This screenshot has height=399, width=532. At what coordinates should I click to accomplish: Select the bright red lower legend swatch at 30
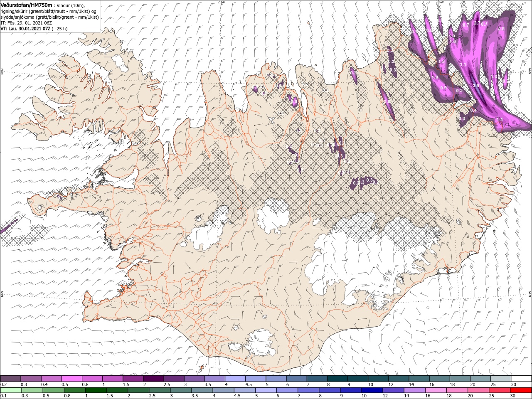[x=521, y=390]
